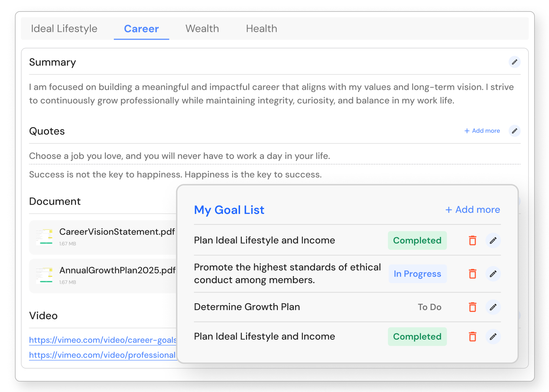This screenshot has height=392, width=549.
Task: Edit the last Plan Ideal Lifestyle goal
Action: coord(493,337)
